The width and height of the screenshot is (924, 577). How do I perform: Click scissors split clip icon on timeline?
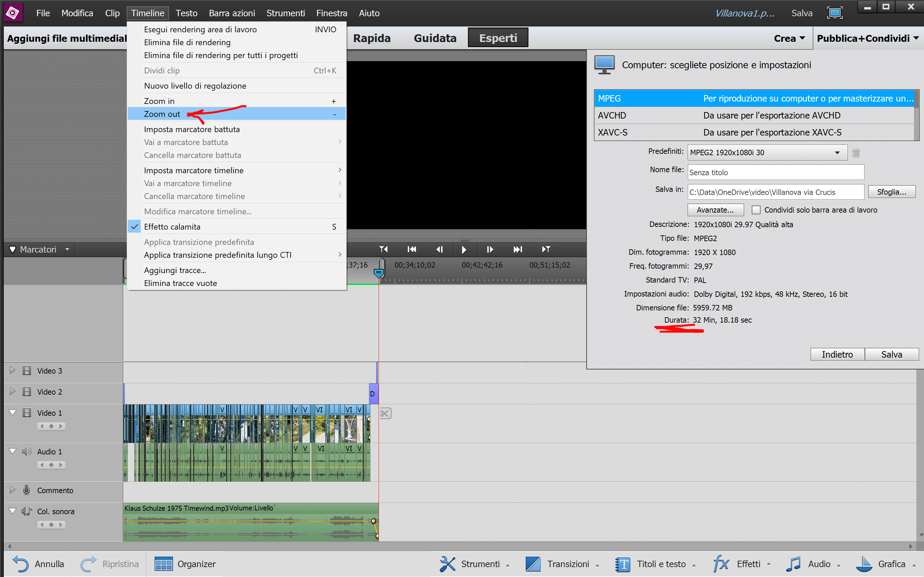tap(385, 413)
